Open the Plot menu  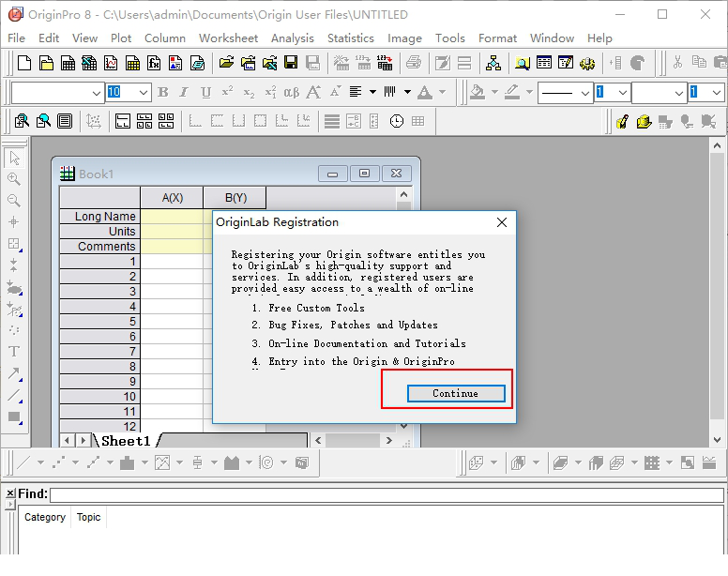121,38
